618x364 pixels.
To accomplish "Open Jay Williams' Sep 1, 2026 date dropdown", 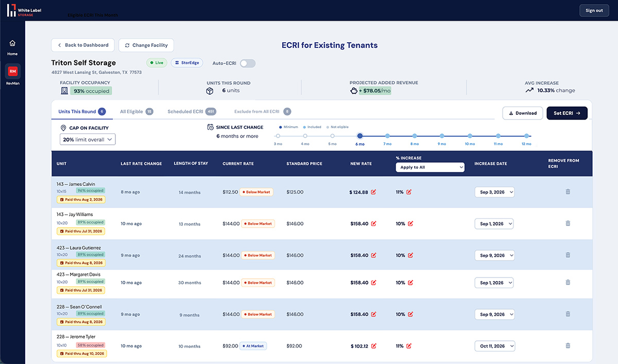I will (x=494, y=224).
